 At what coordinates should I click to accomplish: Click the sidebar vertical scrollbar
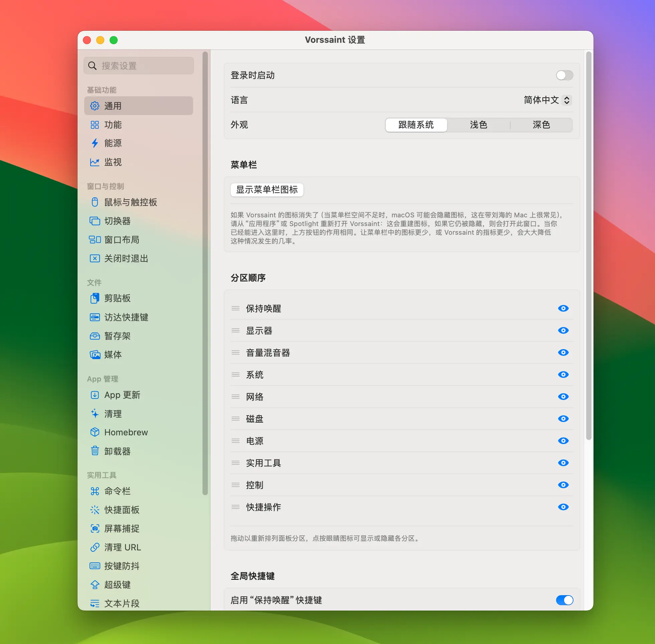click(205, 273)
